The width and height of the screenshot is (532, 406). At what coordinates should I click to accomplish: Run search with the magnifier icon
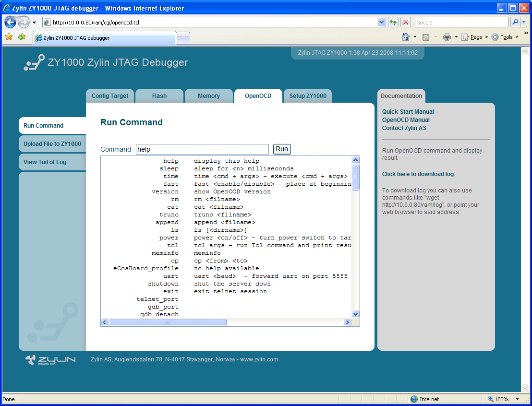(515, 23)
